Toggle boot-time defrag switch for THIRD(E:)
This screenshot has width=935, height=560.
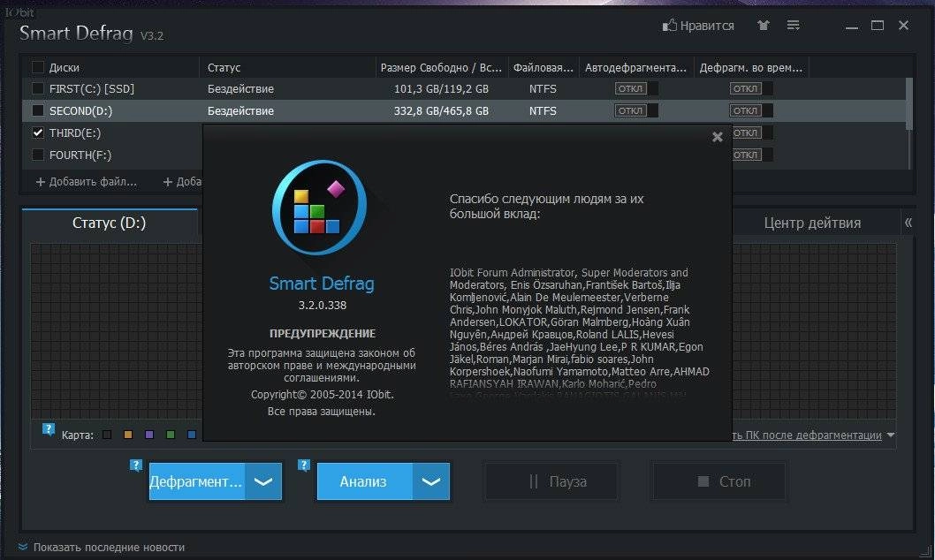tap(753, 132)
